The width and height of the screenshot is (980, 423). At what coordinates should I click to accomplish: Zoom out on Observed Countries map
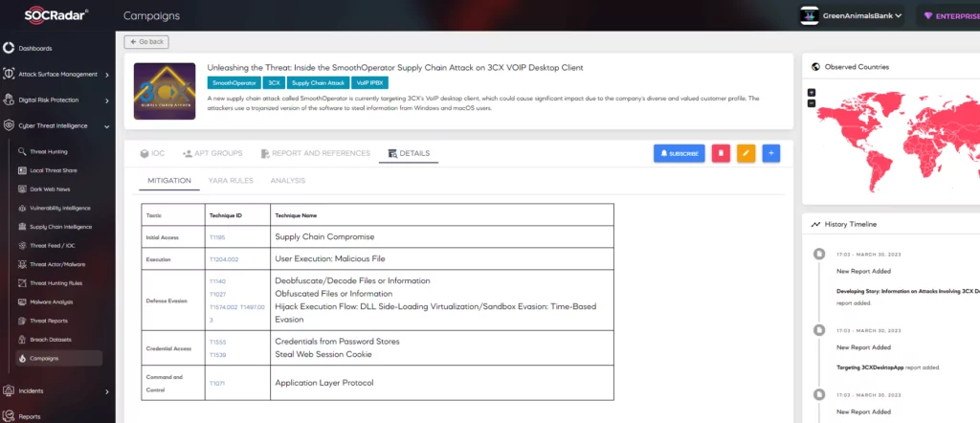point(812,103)
